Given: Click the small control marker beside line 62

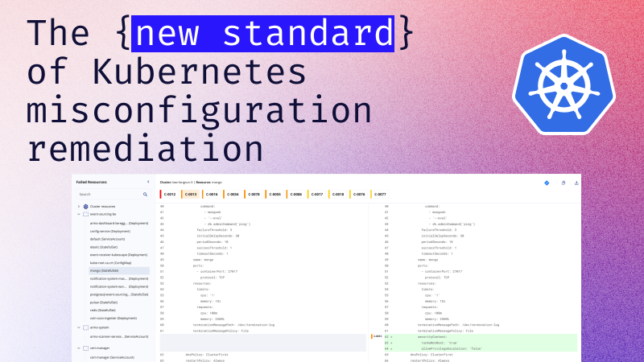Looking at the screenshot, I should [377, 336].
